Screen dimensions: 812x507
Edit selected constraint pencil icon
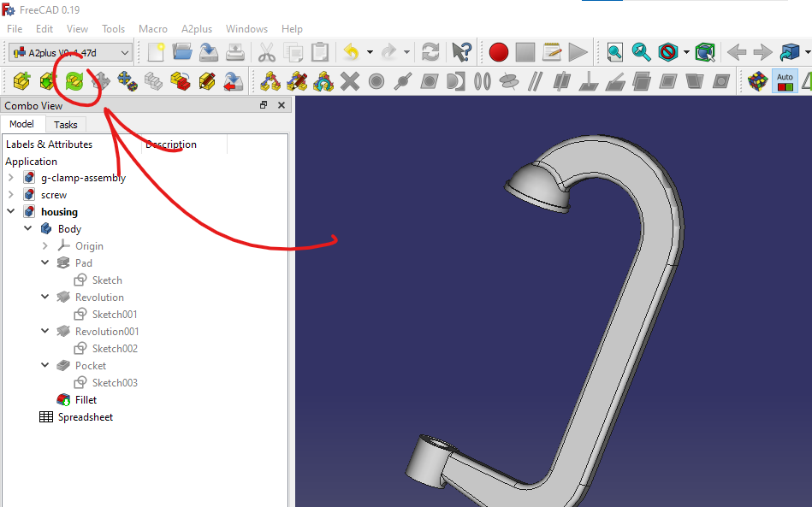point(297,81)
